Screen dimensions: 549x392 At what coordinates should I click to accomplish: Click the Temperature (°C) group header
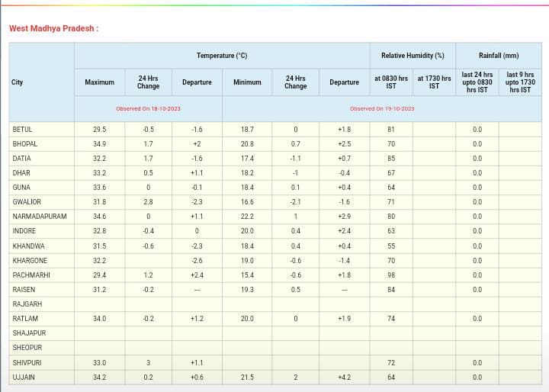pos(222,56)
